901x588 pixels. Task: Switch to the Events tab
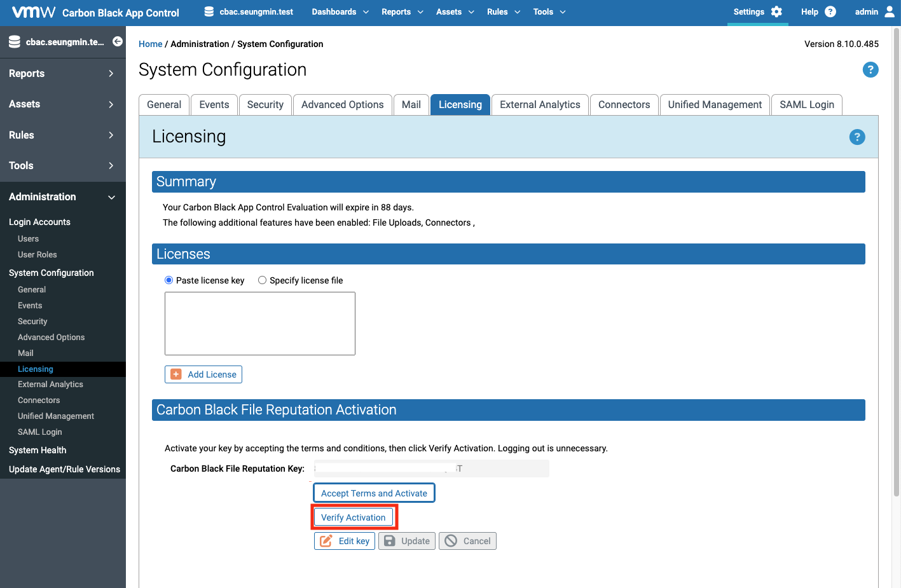tap(214, 105)
